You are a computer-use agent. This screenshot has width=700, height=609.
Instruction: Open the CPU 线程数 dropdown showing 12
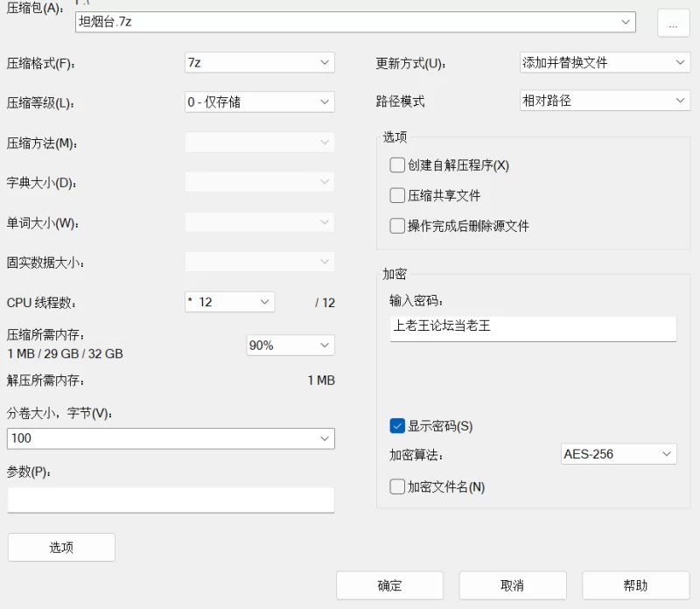229,302
